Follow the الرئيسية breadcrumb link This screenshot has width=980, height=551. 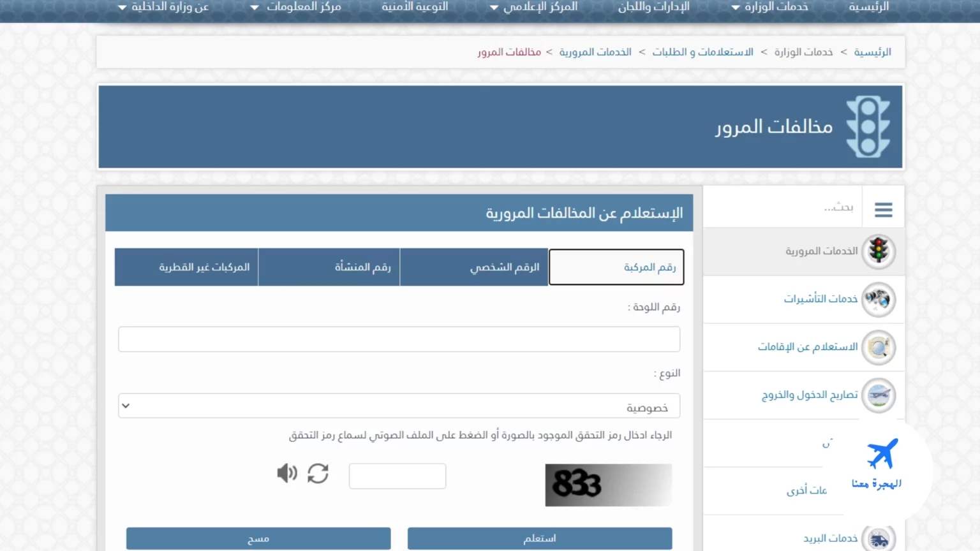coord(872,52)
